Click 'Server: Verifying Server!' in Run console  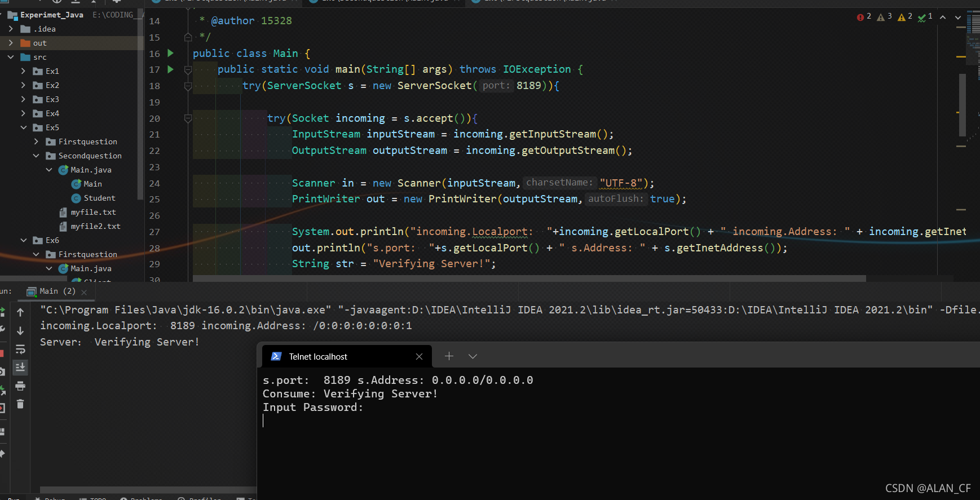coord(120,342)
